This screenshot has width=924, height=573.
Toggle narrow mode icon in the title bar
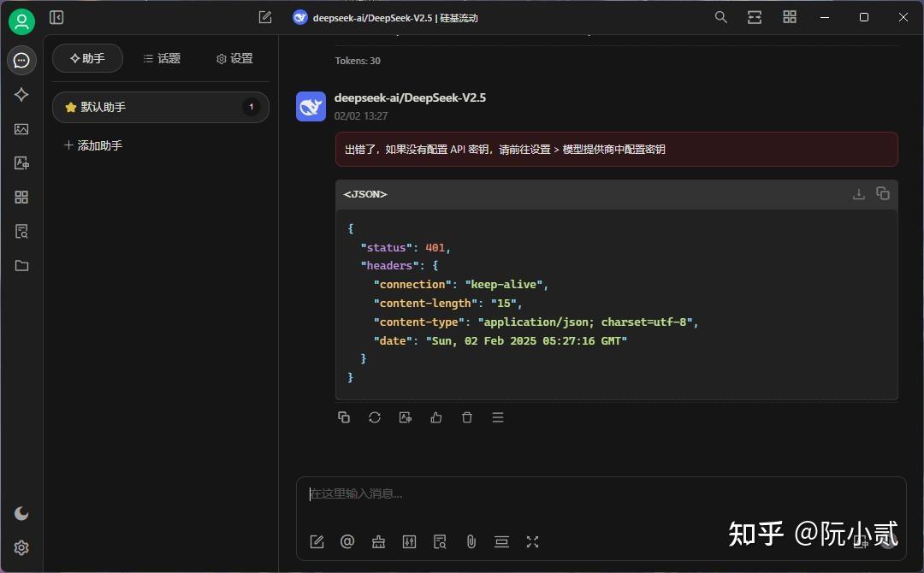pyautogui.click(x=755, y=17)
